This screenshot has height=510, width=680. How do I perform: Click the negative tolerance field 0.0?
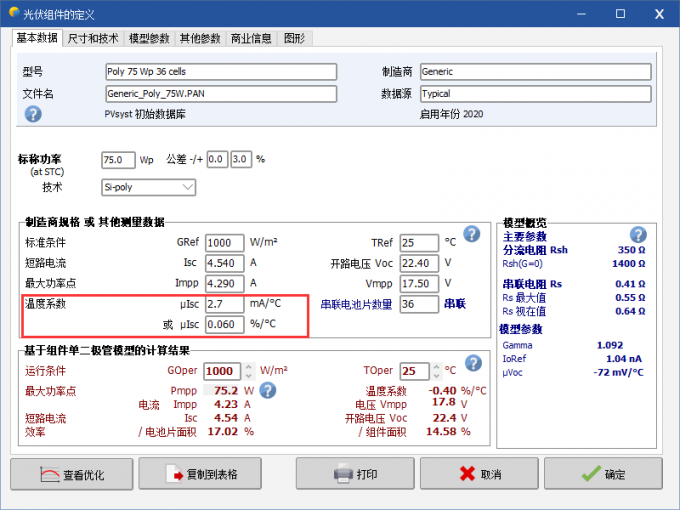[217, 160]
